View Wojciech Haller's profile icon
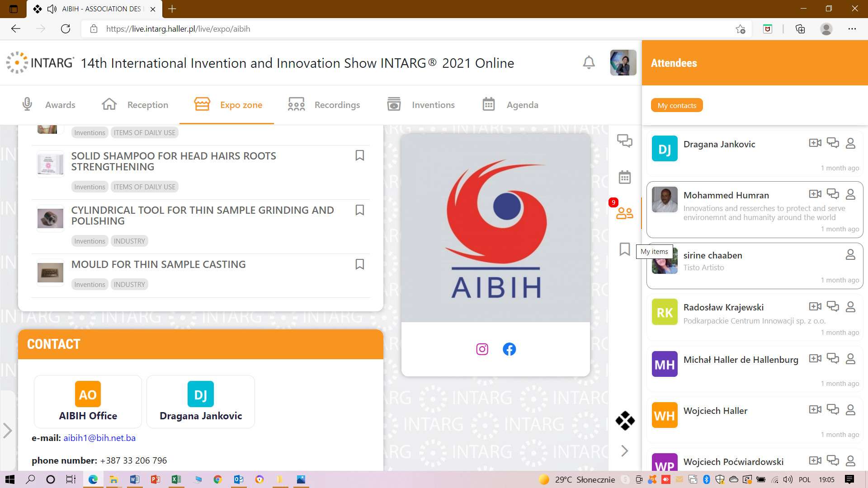This screenshot has width=868, height=488. 850,410
